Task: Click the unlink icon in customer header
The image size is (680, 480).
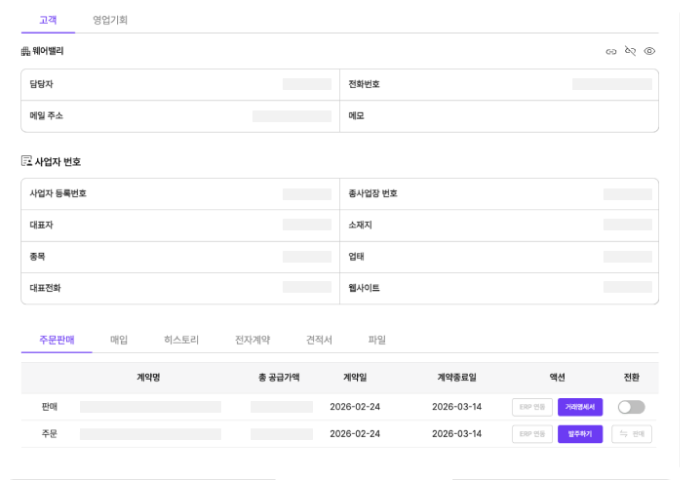Action: click(x=630, y=51)
